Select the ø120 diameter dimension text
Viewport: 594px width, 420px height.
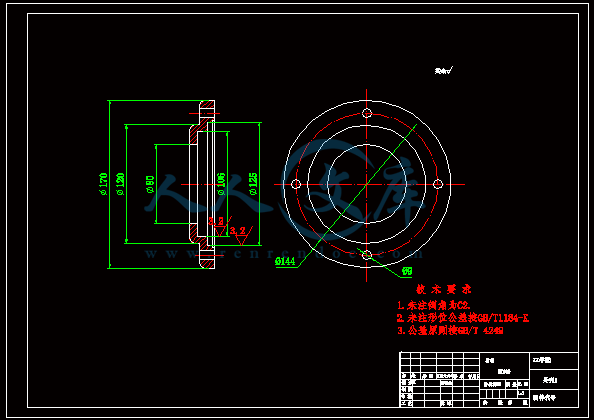(x=120, y=184)
